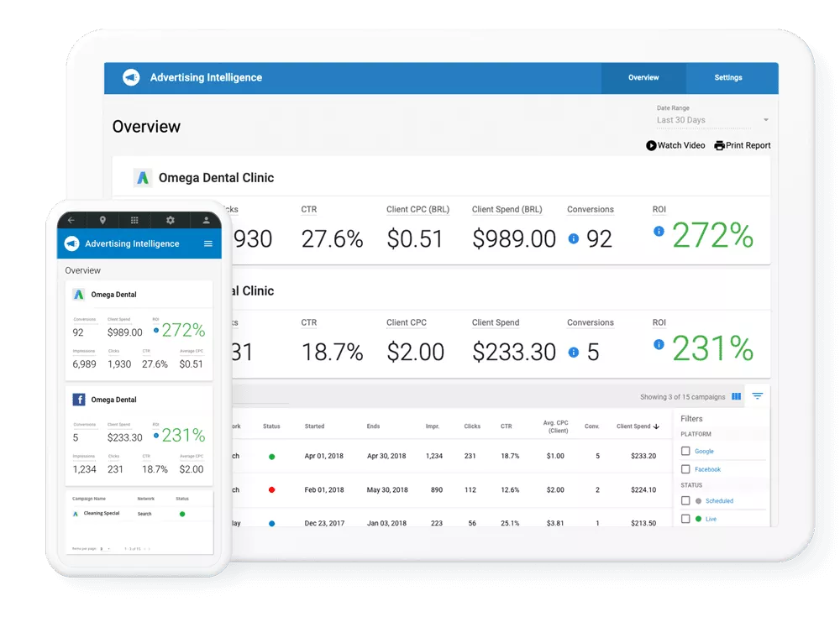Image resolution: width=840 pixels, height=617 pixels.
Task: Click the info icon beside ROI 272%
Action: 659,231
